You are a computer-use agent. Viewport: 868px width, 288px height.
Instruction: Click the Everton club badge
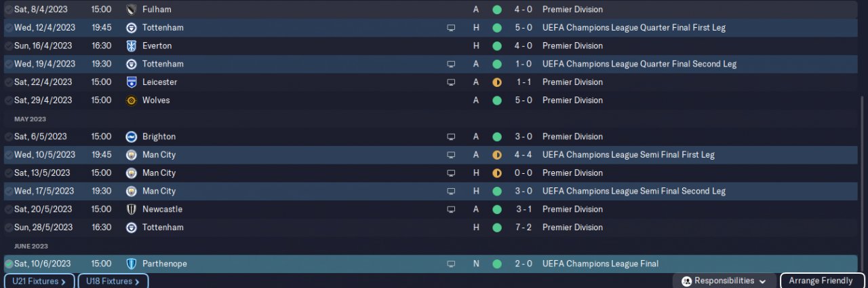click(x=132, y=46)
